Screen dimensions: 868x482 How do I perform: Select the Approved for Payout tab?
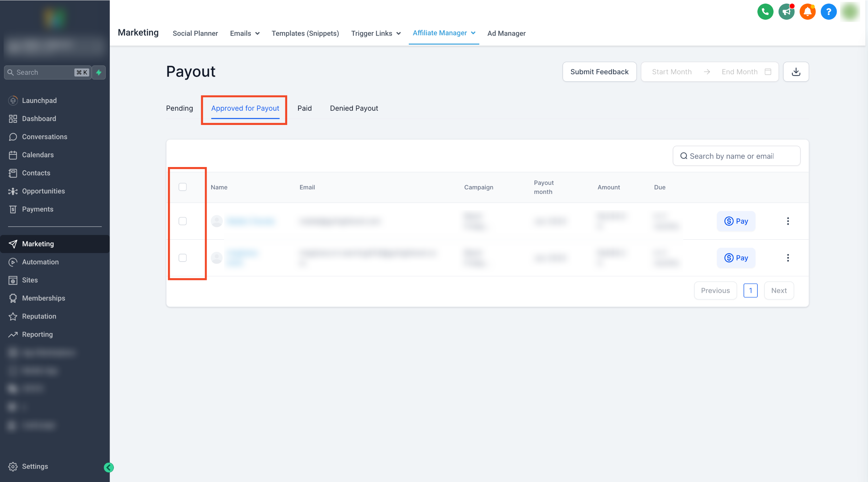(x=245, y=108)
